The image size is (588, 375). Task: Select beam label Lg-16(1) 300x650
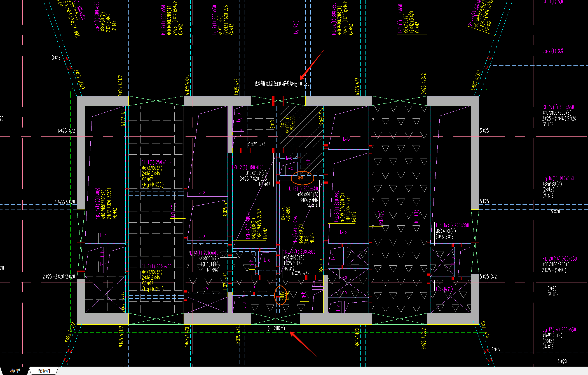tap(558, 178)
